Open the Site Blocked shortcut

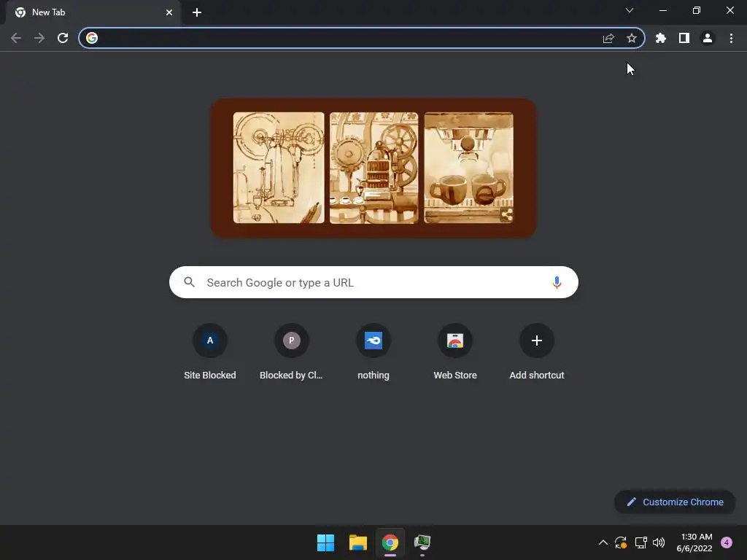[210, 352]
